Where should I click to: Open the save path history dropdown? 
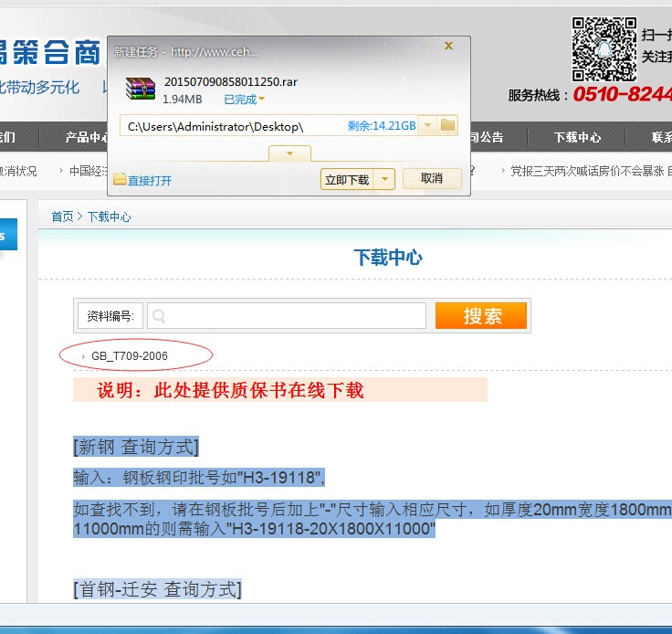(x=427, y=126)
